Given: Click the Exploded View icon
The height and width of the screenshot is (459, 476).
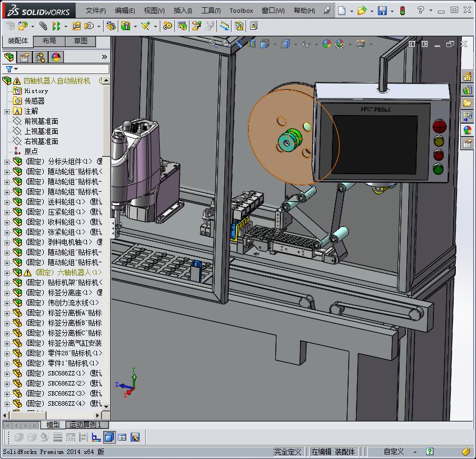Looking at the screenshot, I should tap(196, 26).
